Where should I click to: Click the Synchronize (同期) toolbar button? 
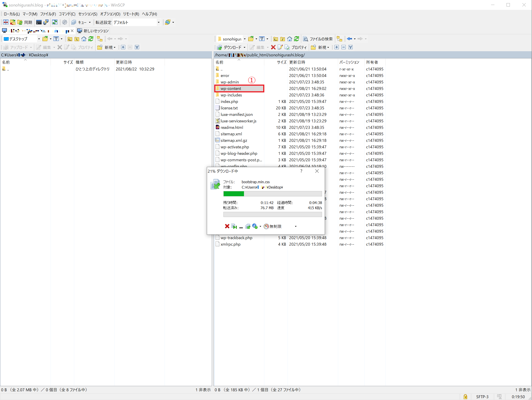25,22
